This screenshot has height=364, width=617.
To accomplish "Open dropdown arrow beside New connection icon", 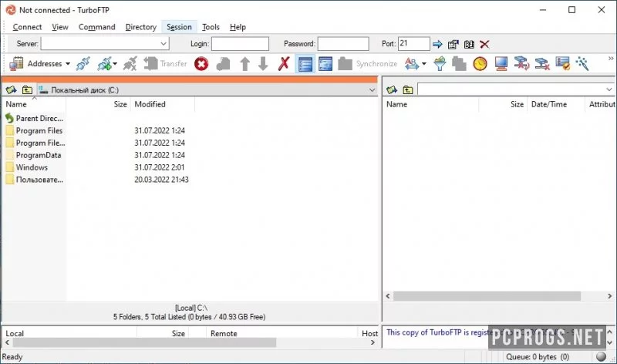I will [x=114, y=64].
